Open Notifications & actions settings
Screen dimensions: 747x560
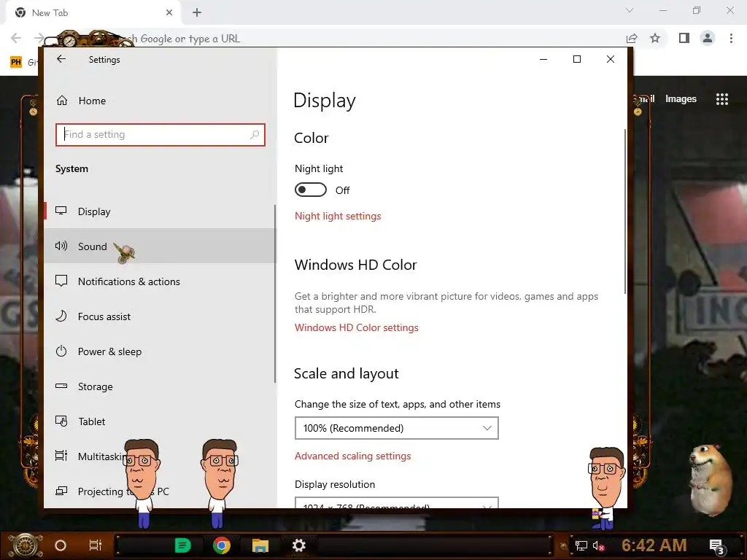(160, 281)
